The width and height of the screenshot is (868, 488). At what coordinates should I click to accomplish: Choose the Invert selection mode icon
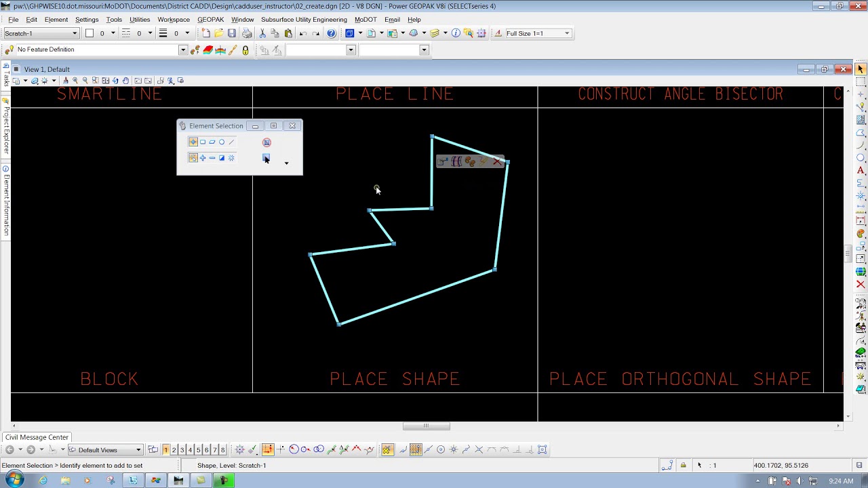[x=222, y=158]
